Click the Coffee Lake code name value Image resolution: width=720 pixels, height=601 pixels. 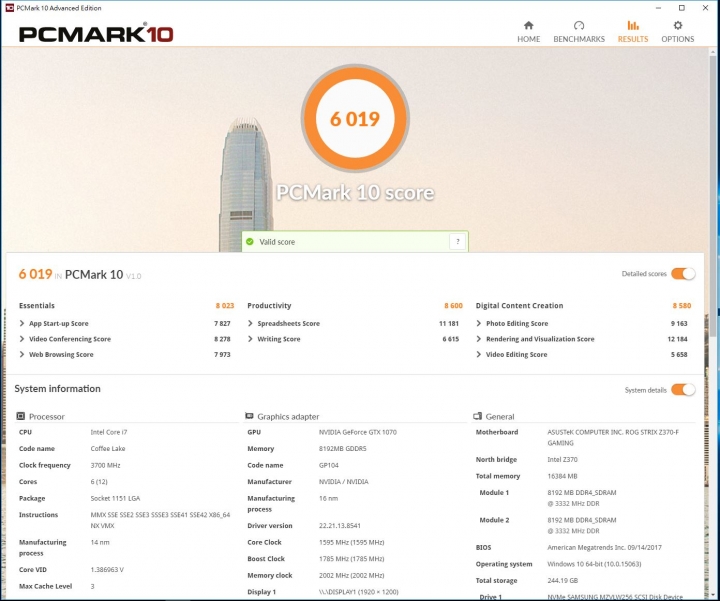click(108, 449)
